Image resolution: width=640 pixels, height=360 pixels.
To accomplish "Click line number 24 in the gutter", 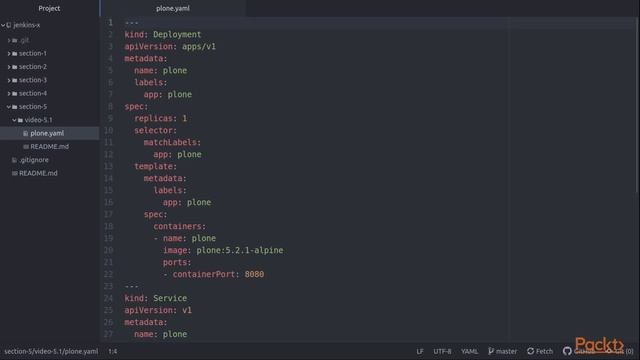I will (x=108, y=298).
